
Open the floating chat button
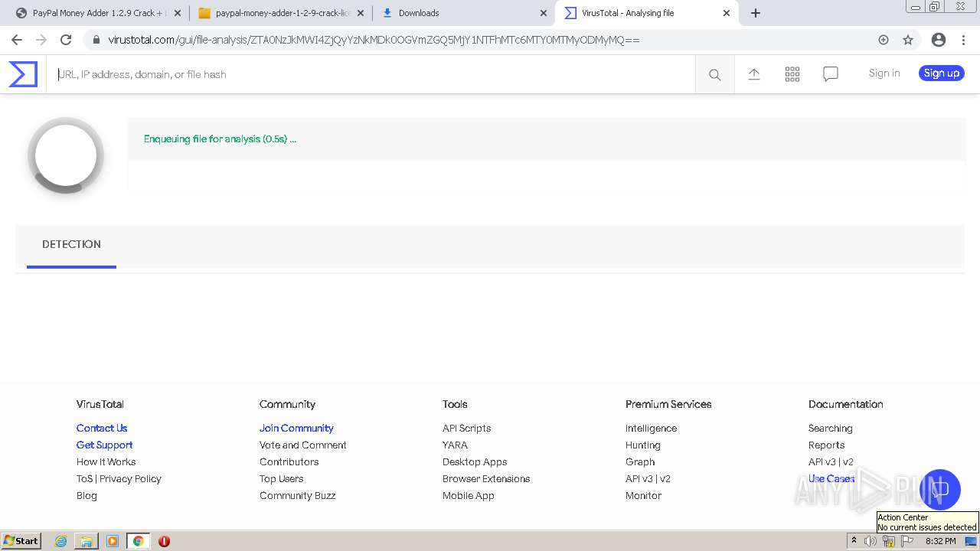pos(939,490)
